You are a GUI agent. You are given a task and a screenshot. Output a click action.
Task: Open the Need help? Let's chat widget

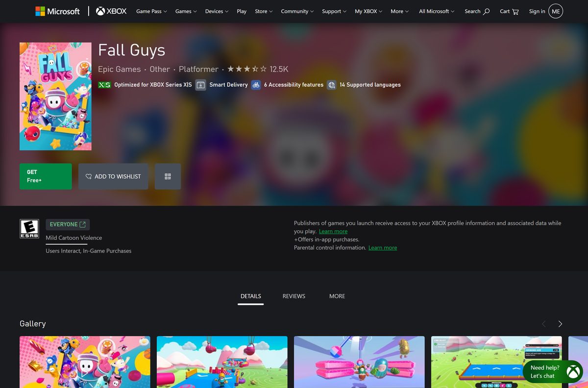pyautogui.click(x=553, y=372)
